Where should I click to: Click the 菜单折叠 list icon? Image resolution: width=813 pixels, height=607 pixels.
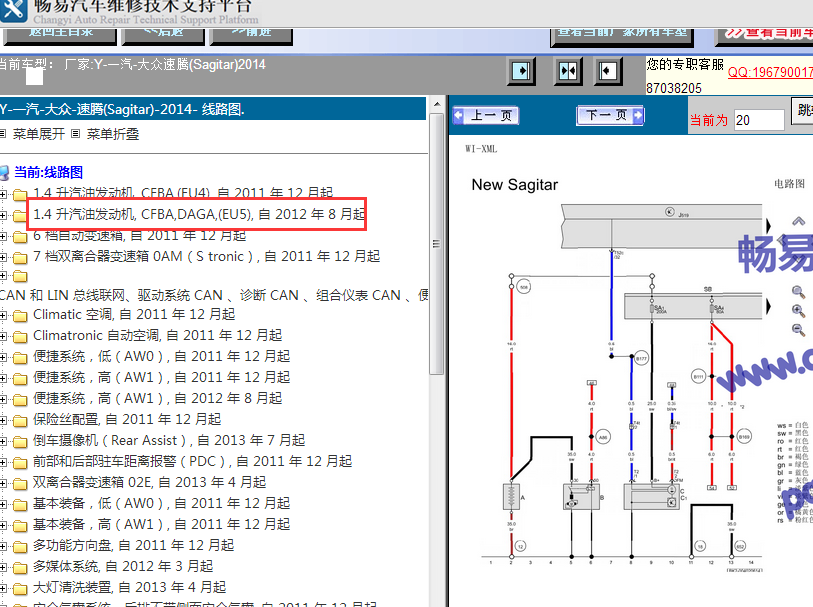tap(76, 134)
